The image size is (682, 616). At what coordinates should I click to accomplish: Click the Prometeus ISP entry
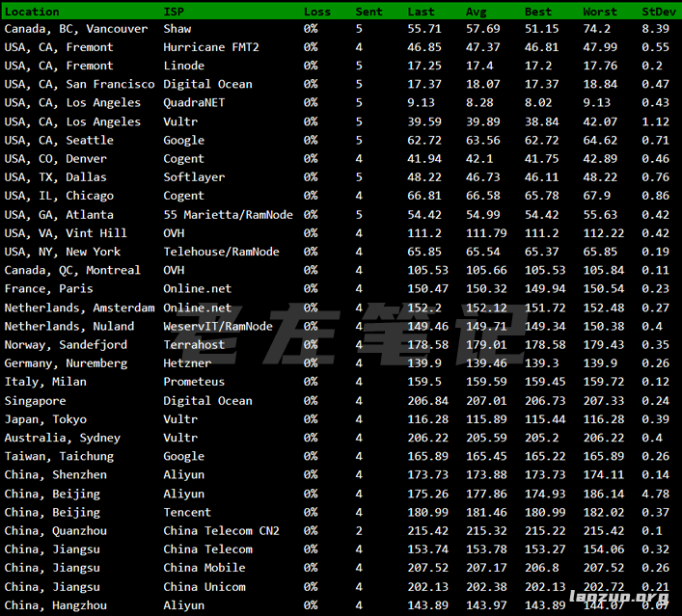[194, 382]
